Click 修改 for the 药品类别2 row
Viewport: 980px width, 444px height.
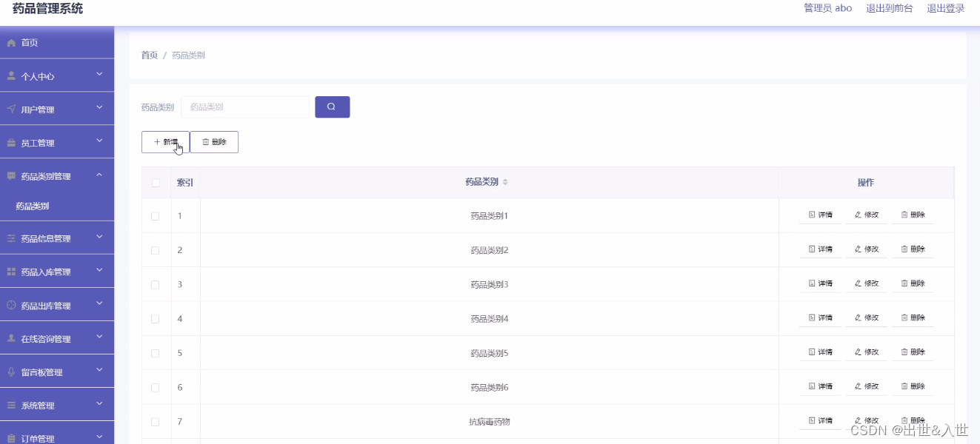click(866, 249)
